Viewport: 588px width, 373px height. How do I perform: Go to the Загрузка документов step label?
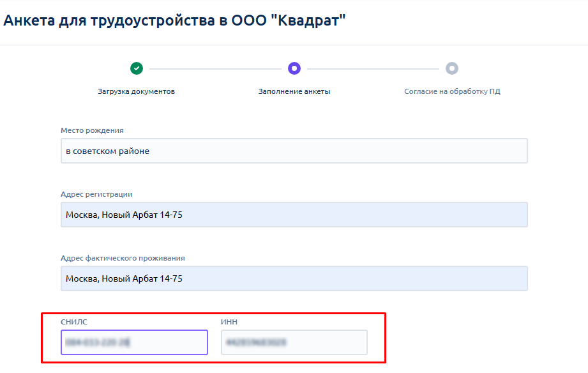[x=136, y=91]
